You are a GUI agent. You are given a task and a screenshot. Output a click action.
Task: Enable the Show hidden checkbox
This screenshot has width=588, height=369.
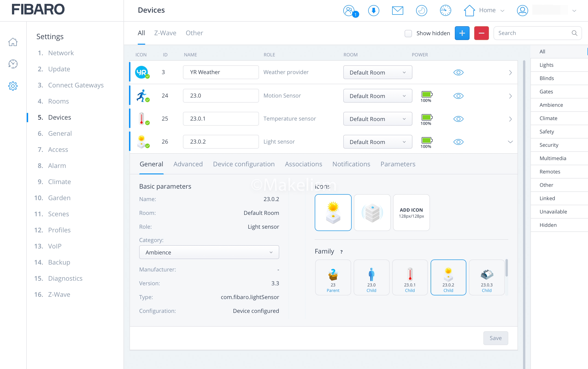point(408,33)
